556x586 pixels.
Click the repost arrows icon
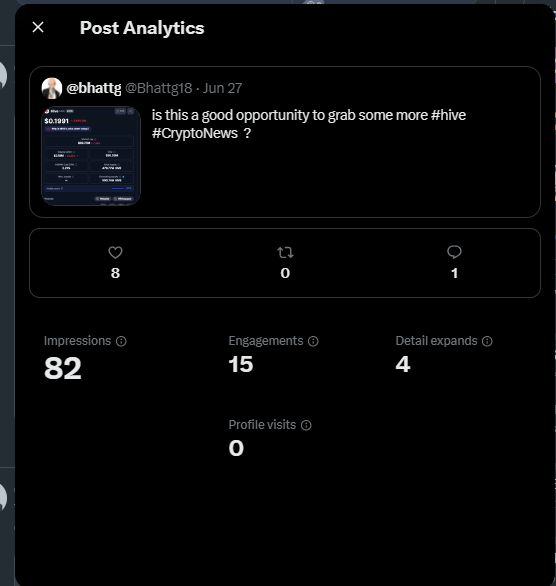point(285,253)
